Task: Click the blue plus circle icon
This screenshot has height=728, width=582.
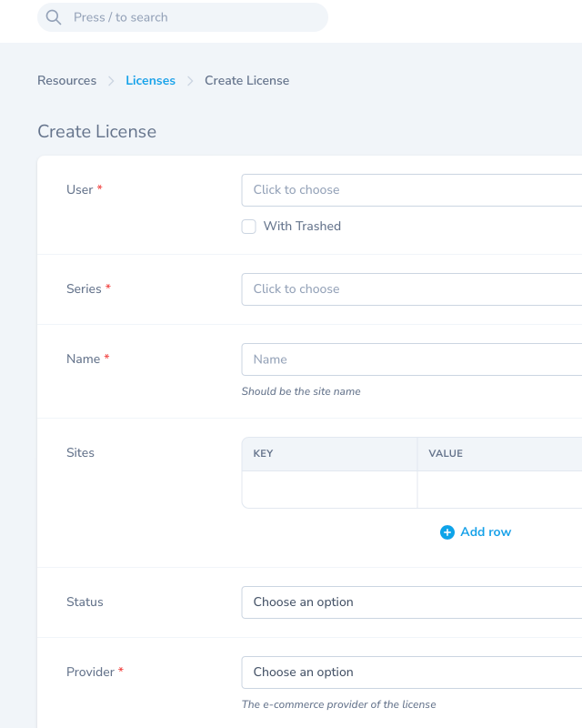Action: coord(447,532)
